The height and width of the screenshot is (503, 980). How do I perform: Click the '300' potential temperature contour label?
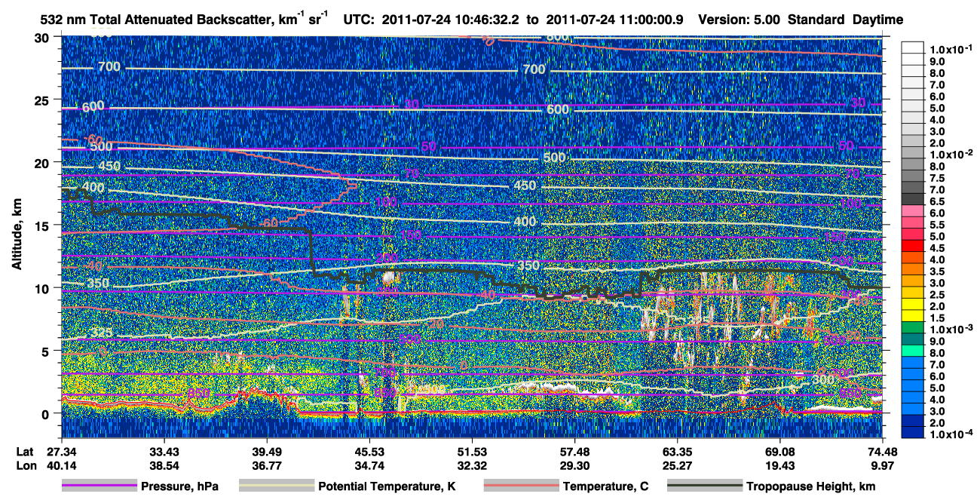pyautogui.click(x=825, y=379)
